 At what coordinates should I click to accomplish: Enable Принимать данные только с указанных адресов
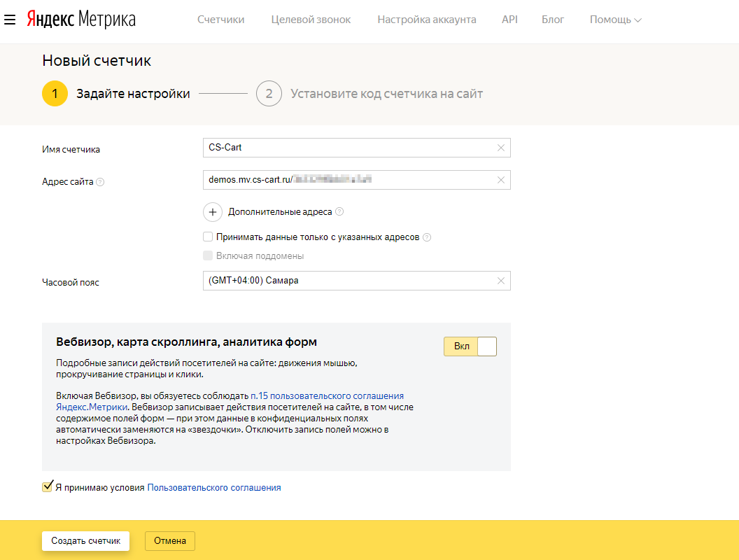[208, 237]
